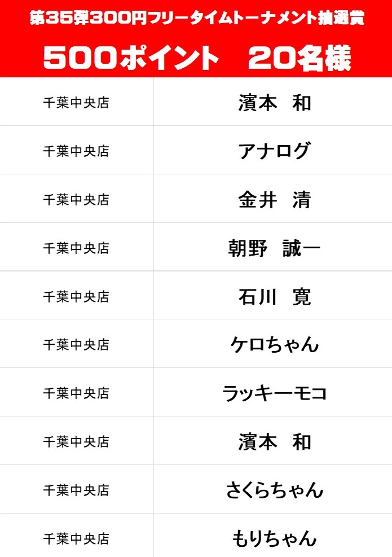Click 千葉中央店 next to さくらちゃん
392x557 pixels.
pyautogui.click(x=76, y=490)
